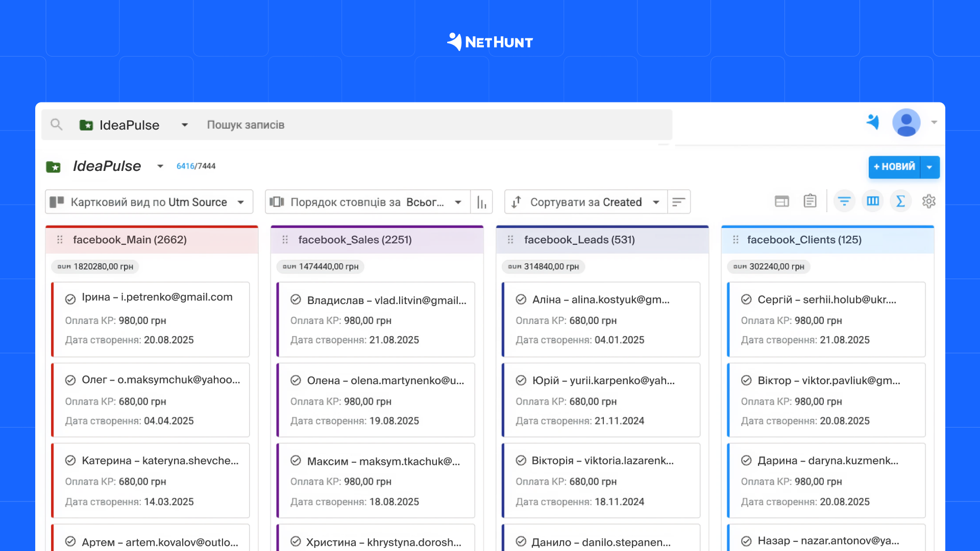Toggle the sigma sum icon
Screen dimensions: 980x551
901,201
